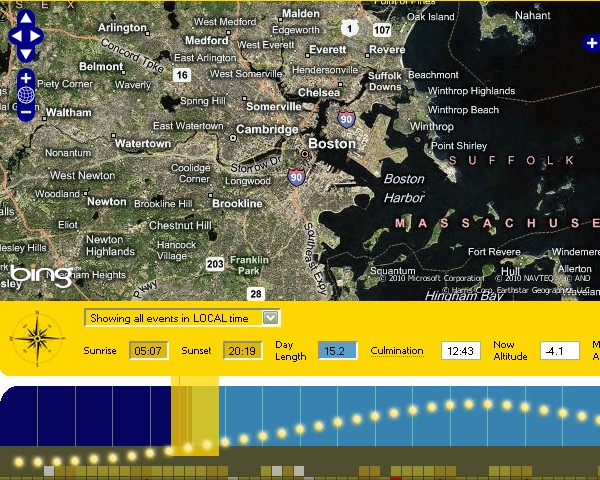Click the Bing logo on map
This screenshot has width=600, height=480.
pos(40,274)
